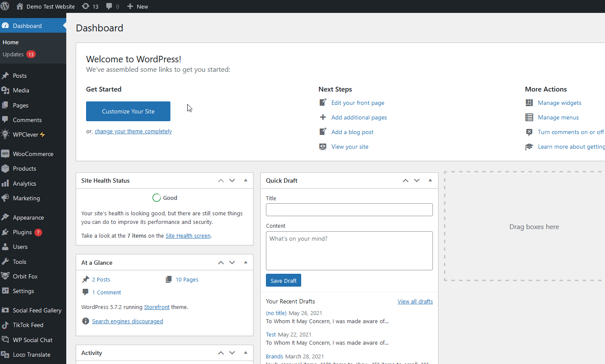Click the Manage menus icon
The image size is (605, 364).
point(529,117)
